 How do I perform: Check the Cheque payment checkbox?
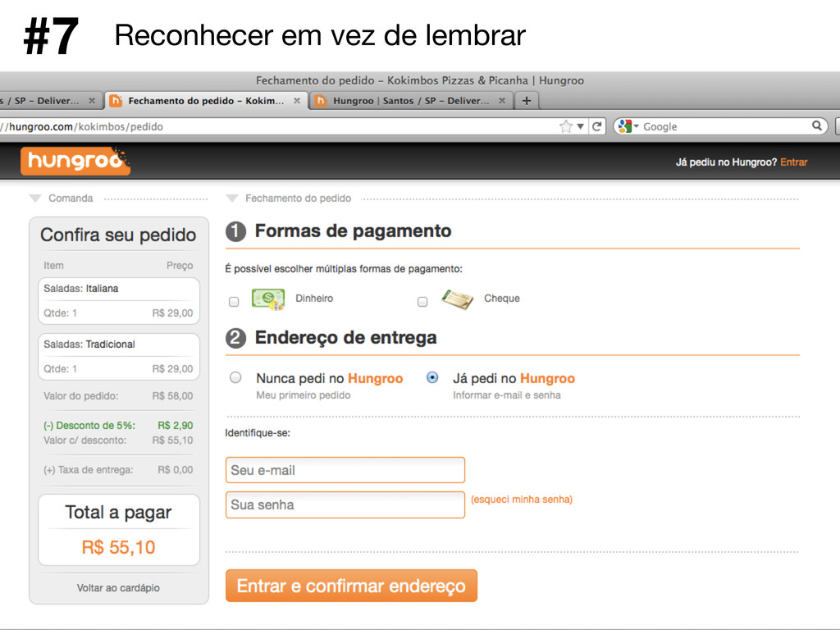(422, 302)
